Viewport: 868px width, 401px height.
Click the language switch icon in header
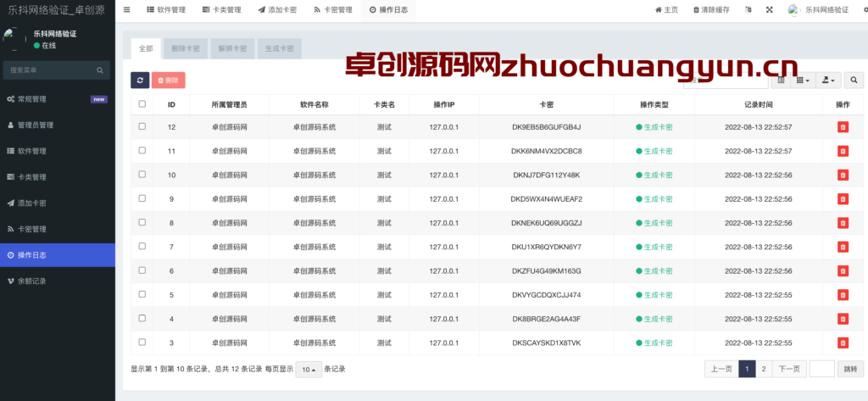(748, 10)
